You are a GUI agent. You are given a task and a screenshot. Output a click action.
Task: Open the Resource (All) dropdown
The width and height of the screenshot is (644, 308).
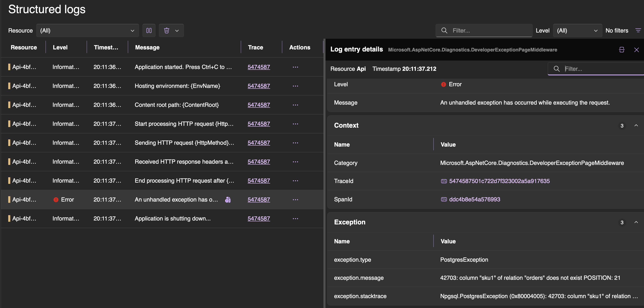(87, 30)
